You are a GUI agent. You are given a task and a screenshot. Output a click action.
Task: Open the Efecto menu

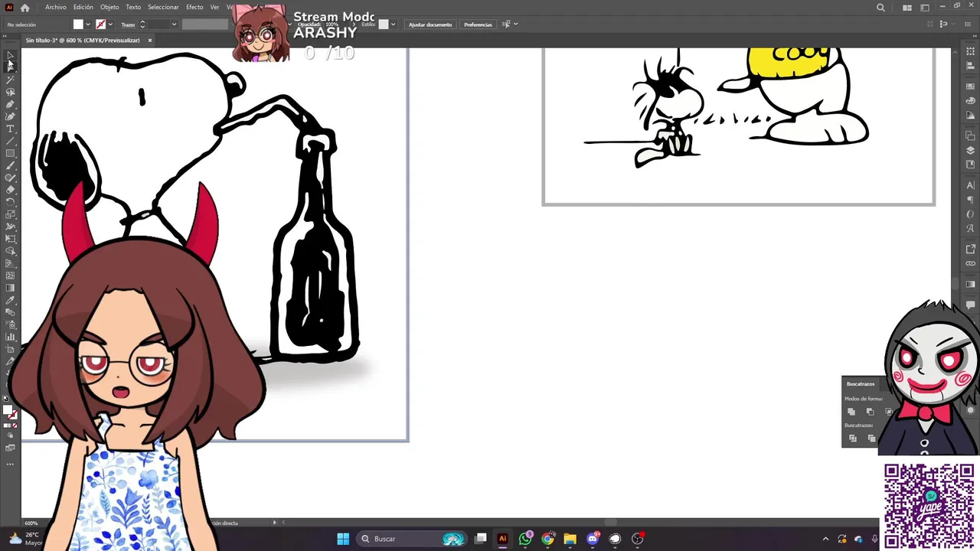tap(194, 8)
